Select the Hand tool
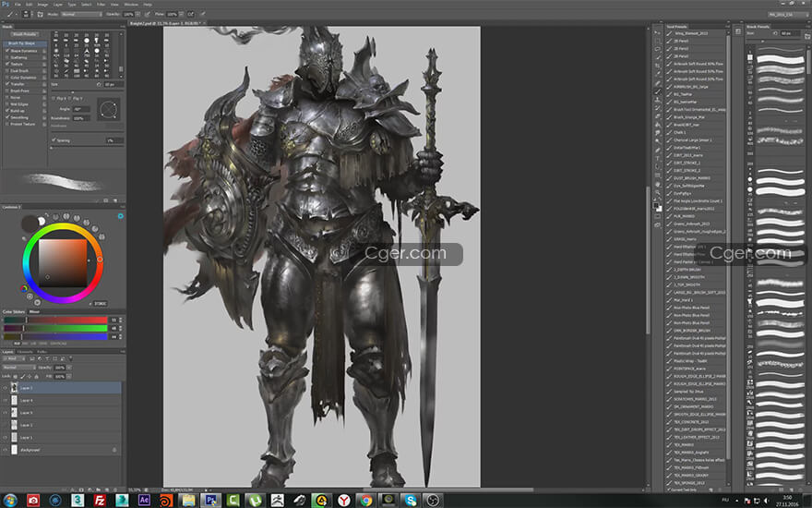 point(658,184)
